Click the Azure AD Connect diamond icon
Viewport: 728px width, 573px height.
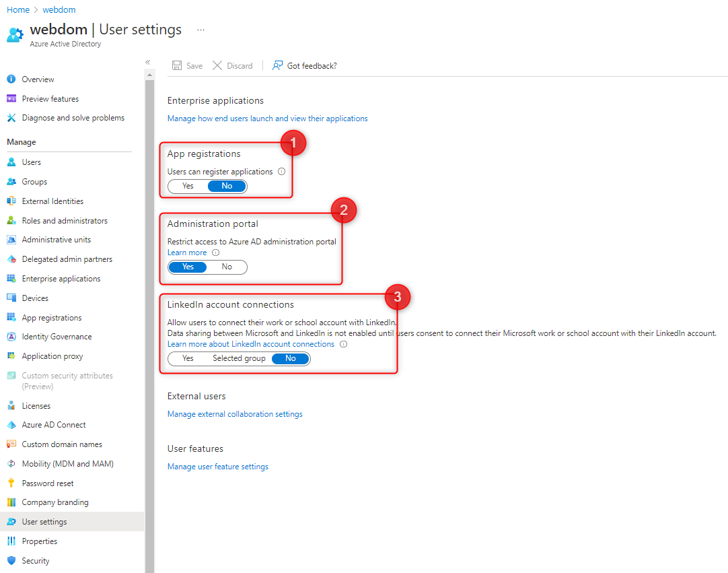(x=11, y=425)
